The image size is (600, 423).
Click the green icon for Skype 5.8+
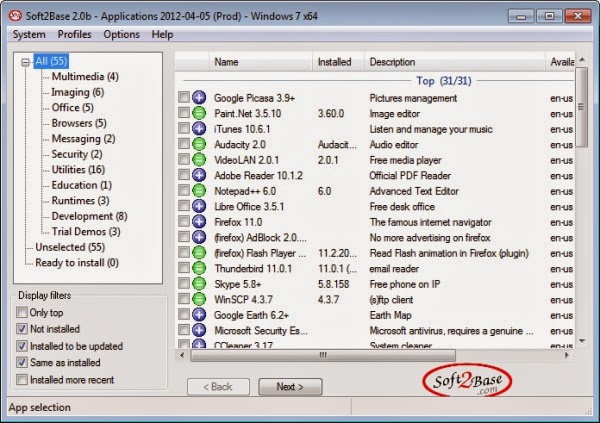click(x=199, y=284)
